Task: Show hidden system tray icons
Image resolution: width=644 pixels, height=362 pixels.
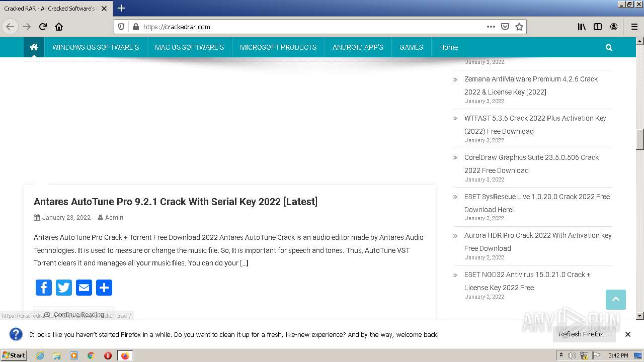Action: tap(561, 355)
